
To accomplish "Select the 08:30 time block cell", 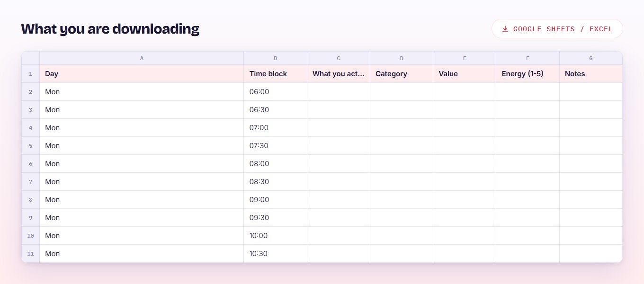I will pyautogui.click(x=276, y=182).
